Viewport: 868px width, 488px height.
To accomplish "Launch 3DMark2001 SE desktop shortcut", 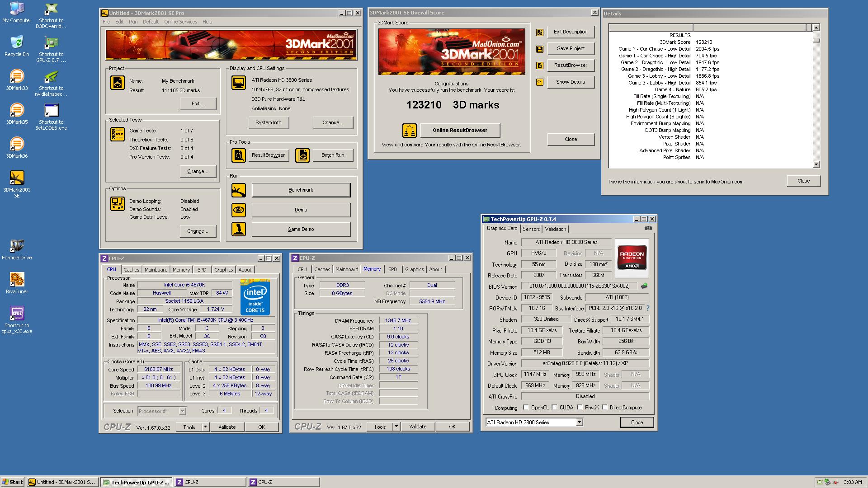I will [x=17, y=184].
